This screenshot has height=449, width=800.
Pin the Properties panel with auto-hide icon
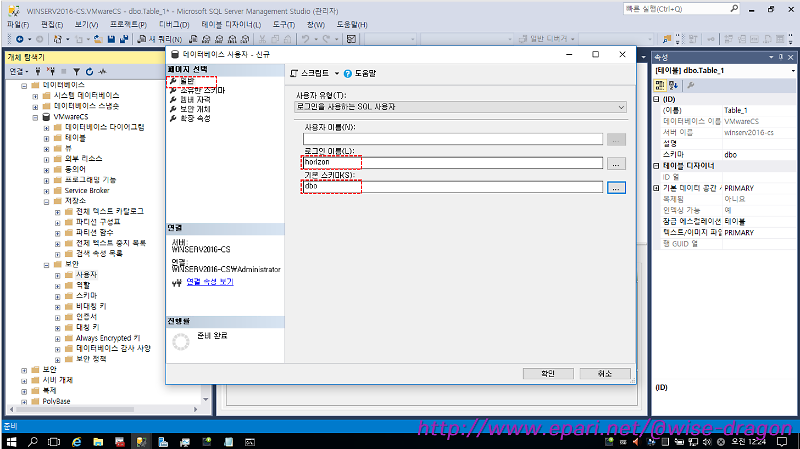coord(781,57)
